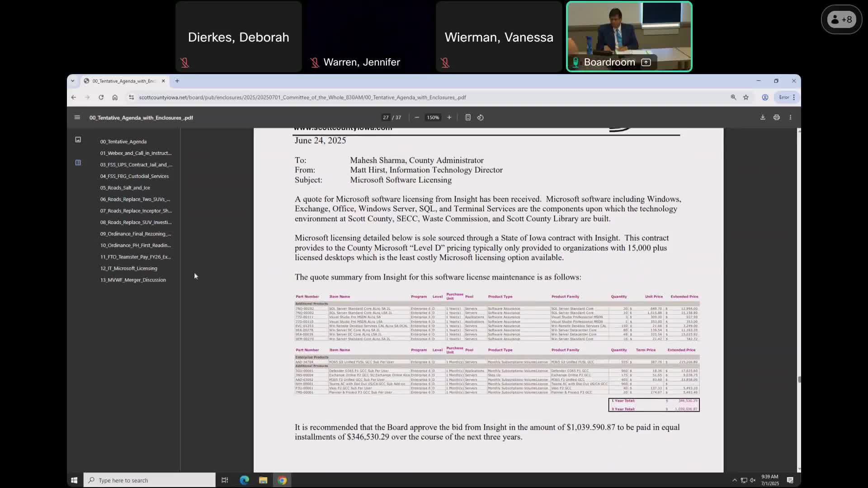Viewport: 868px width, 488px height.
Task: Open the PDF viewer more options menu
Action: (x=790, y=117)
